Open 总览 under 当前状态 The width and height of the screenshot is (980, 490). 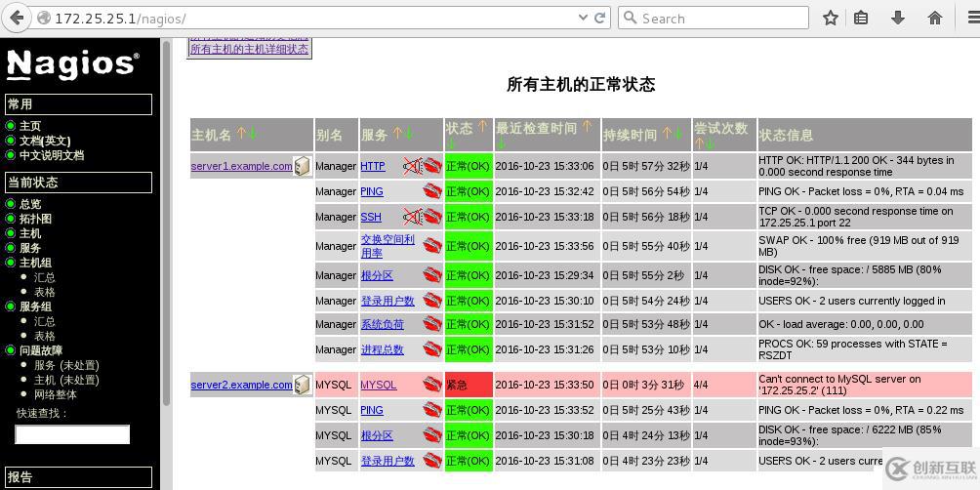tap(30, 204)
